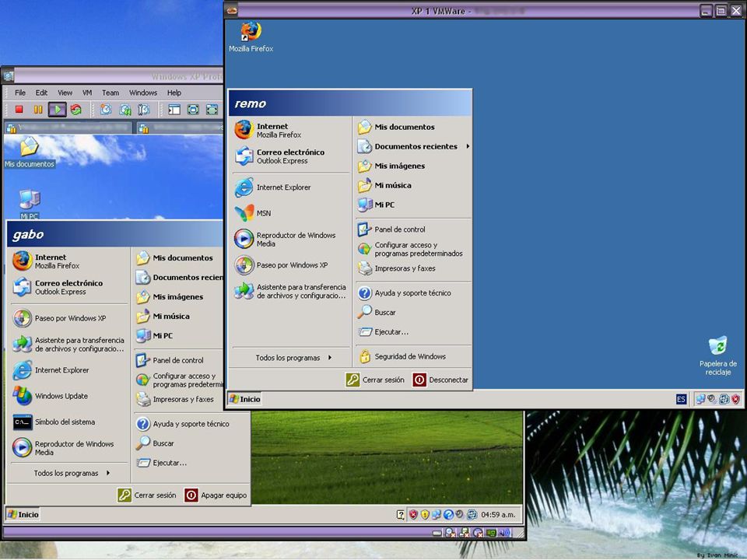Click the red security shield tray icon in XP 1
This screenshot has height=560, width=747.
tap(735, 400)
